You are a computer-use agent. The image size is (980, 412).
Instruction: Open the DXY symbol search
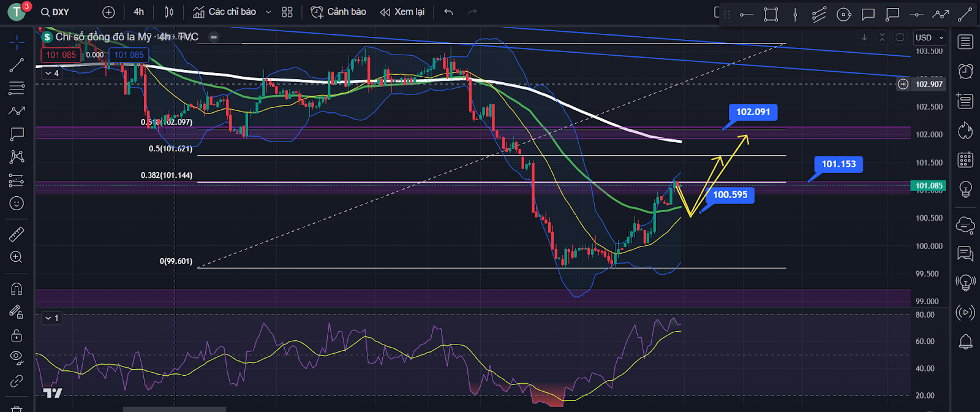(x=55, y=12)
